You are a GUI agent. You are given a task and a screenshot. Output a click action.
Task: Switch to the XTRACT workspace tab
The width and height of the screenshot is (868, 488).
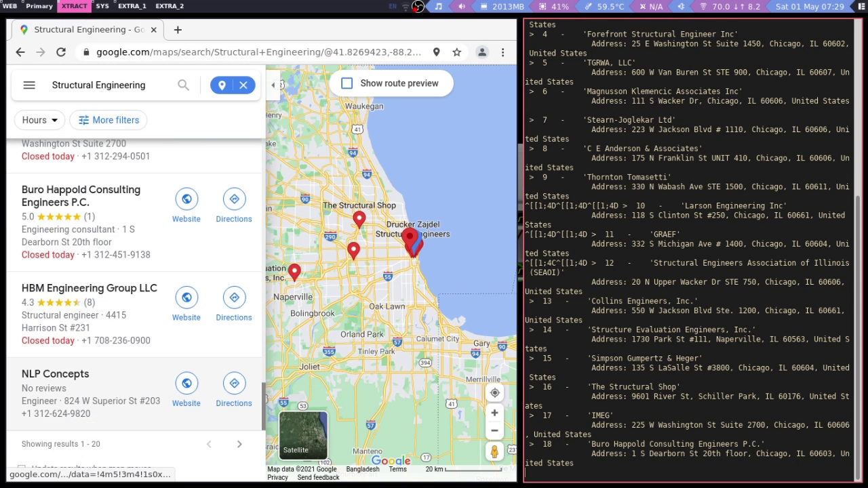coord(74,6)
